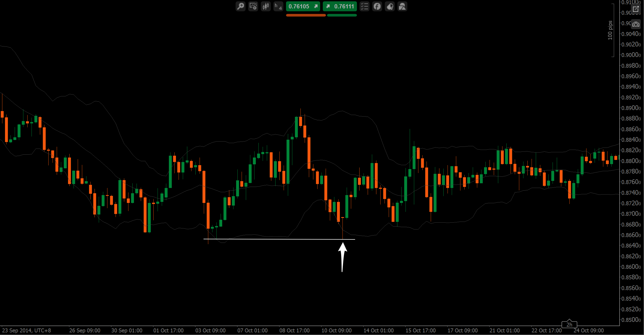Click the 08 Oct 17:00 time label
This screenshot has width=644, height=335.
pyautogui.click(x=294, y=331)
